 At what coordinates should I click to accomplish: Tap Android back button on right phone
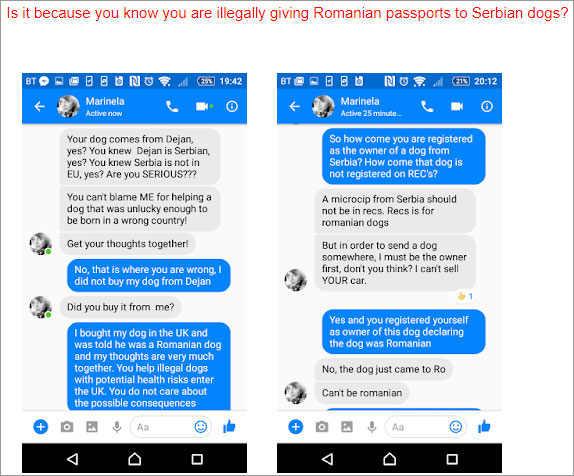[x=327, y=459]
